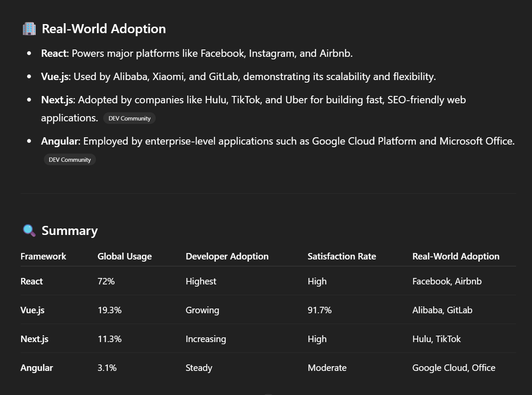Click 'Facebook, Instagram, and Airbnb' in React bullet
Image resolution: width=532 pixels, height=395 pixels.
tap(276, 53)
